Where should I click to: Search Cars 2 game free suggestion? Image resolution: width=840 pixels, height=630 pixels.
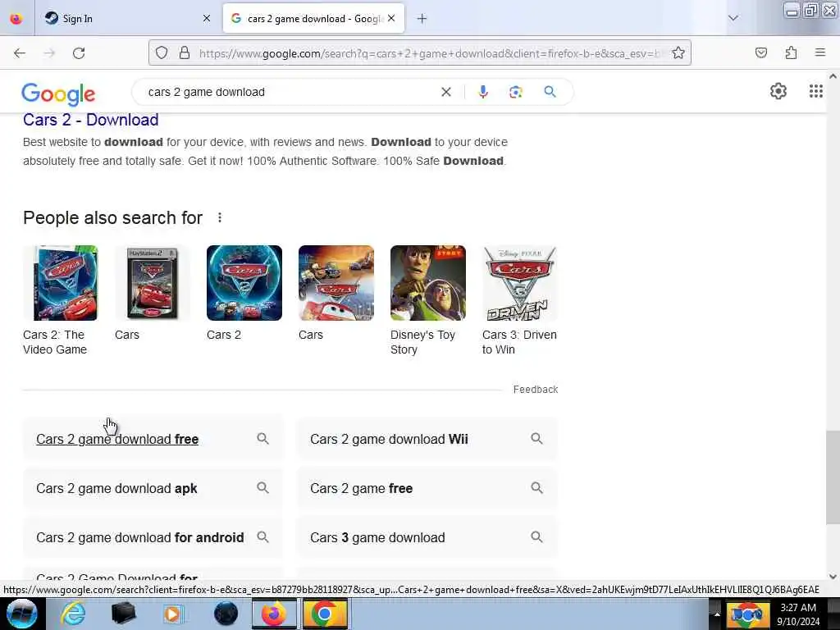(427, 489)
